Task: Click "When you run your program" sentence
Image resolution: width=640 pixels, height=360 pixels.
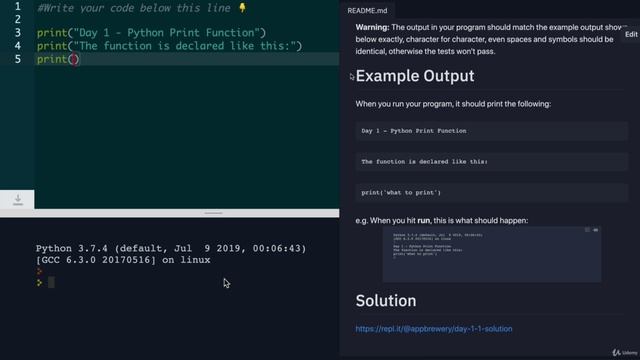Action: tap(453, 104)
